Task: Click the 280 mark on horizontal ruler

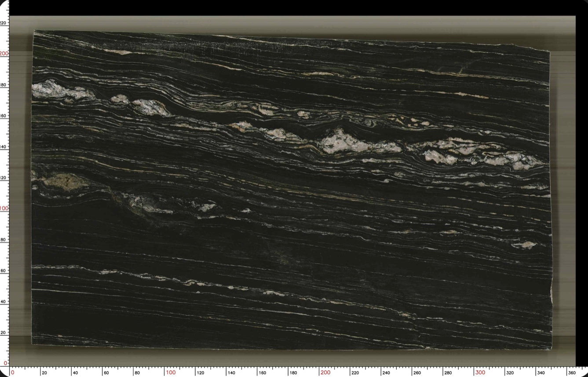Action: [x=448, y=373]
